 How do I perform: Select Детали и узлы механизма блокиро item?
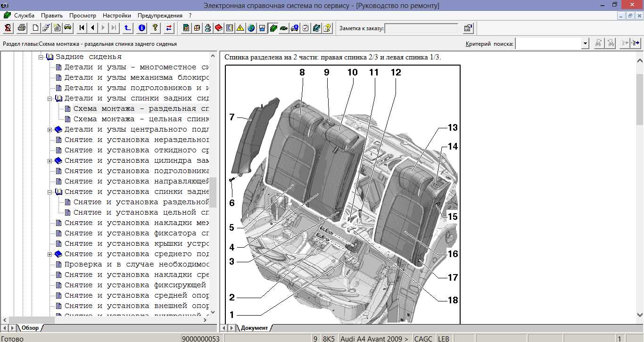tap(137, 77)
